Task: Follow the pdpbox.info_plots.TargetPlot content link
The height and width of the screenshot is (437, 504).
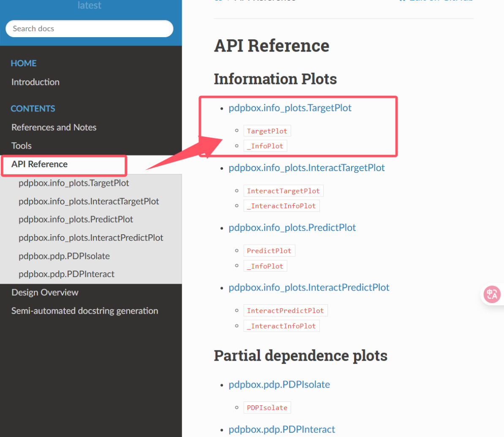Action: (x=290, y=108)
